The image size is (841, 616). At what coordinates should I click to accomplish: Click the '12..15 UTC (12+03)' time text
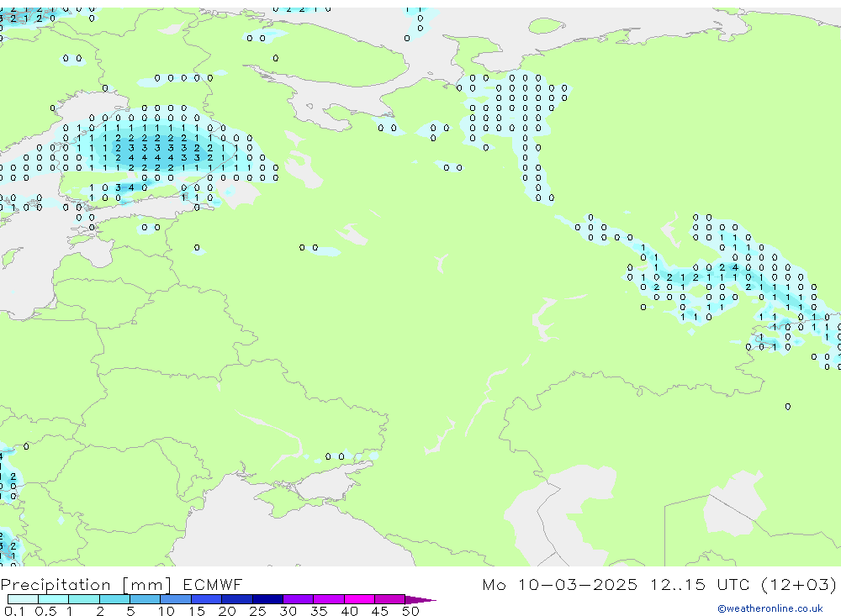coord(743,584)
